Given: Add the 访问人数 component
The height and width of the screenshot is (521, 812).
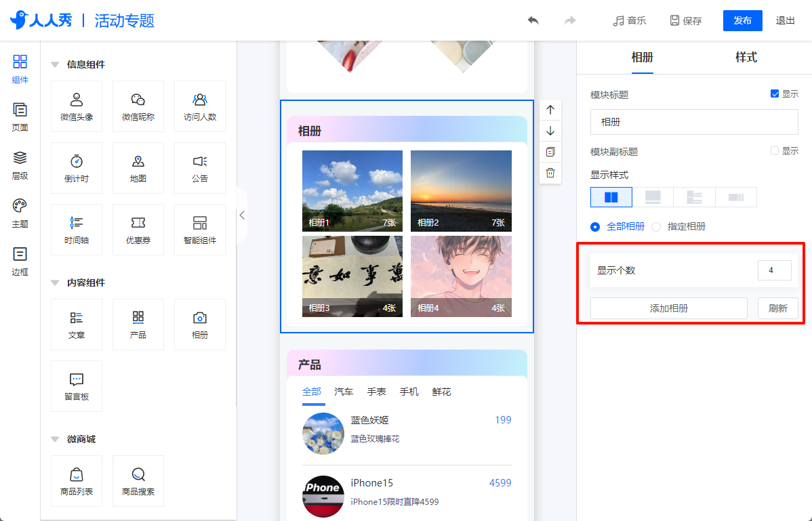Looking at the screenshot, I should tap(200, 106).
